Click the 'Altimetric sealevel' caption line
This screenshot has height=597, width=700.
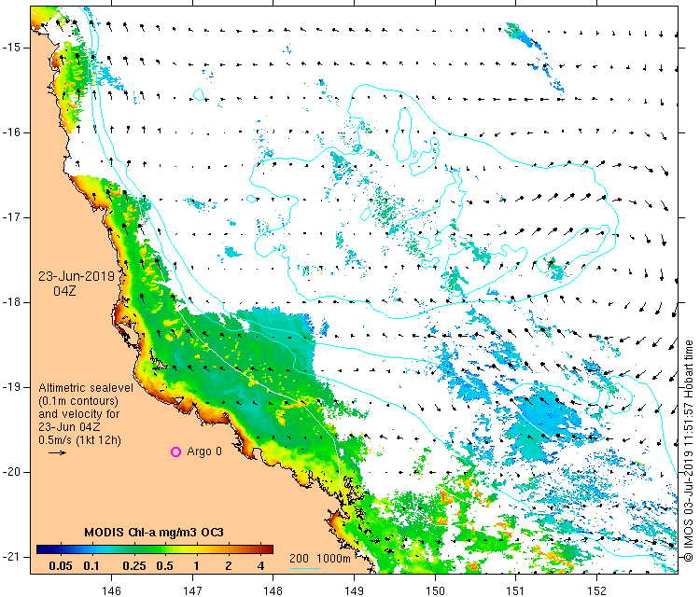tap(86, 388)
